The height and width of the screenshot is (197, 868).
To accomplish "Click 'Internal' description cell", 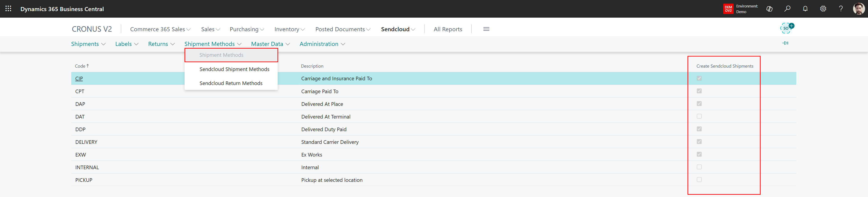I will [310, 167].
